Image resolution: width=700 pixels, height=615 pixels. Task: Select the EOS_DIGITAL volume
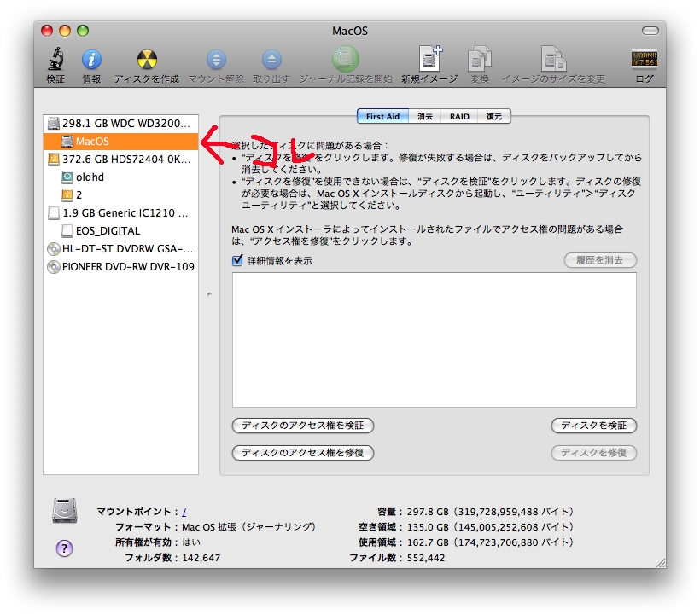pyautogui.click(x=120, y=230)
